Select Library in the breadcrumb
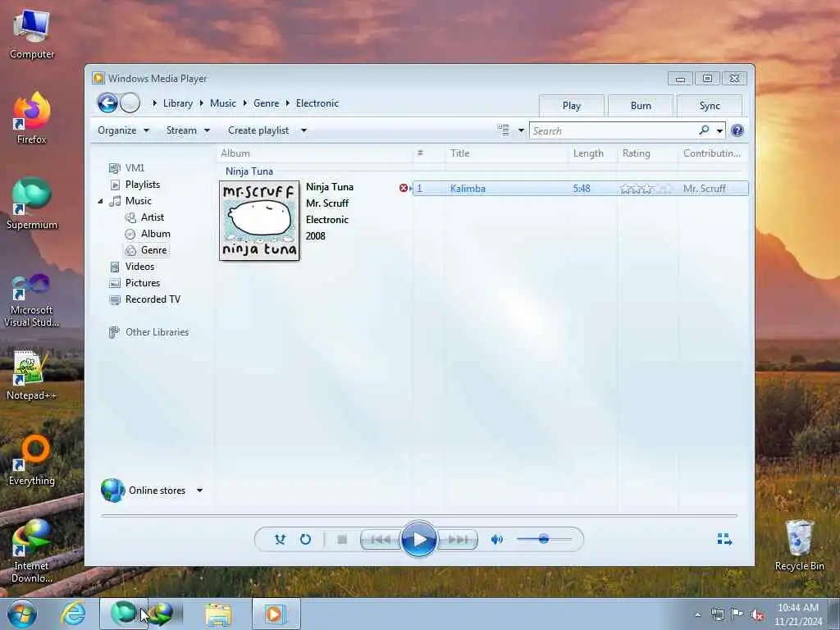This screenshot has width=840, height=630. click(x=178, y=103)
